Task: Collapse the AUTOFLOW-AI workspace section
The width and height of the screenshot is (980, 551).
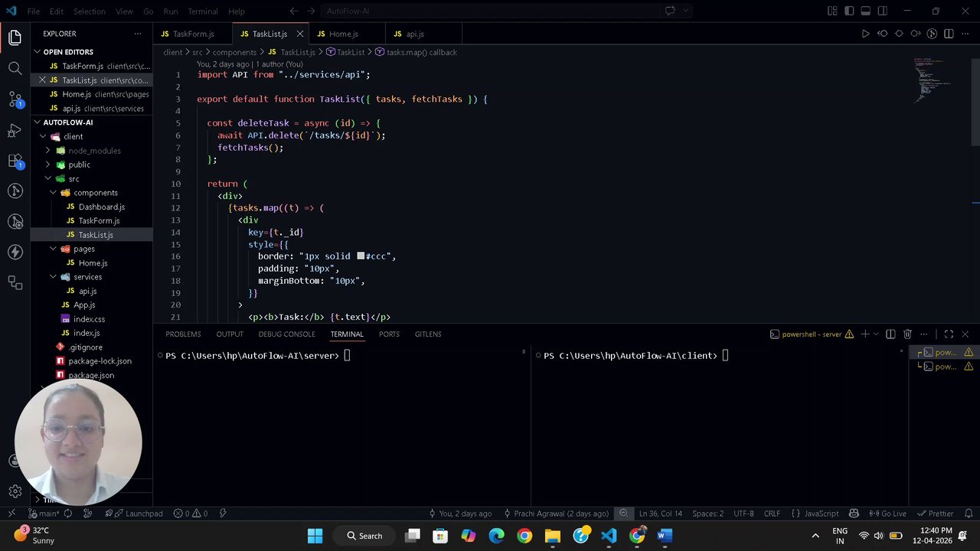Action: 37,122
